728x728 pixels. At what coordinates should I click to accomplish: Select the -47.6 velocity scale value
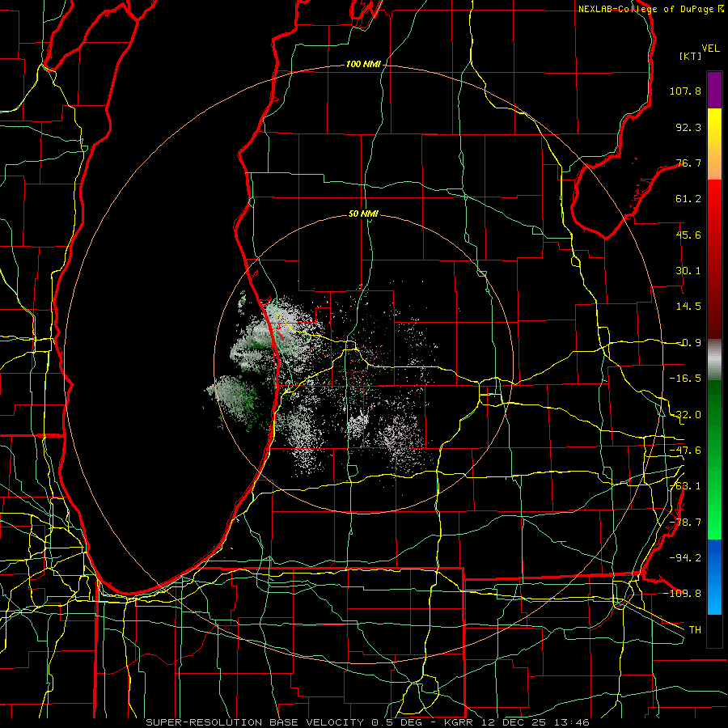tap(685, 451)
